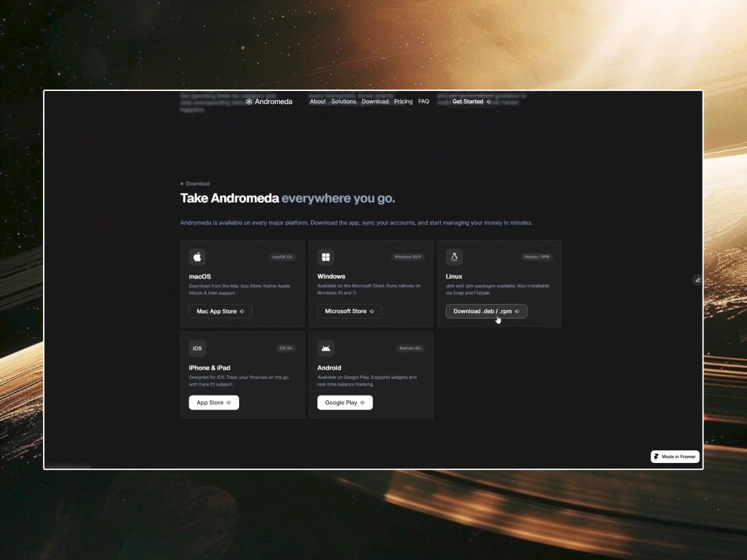Click the Android 10+ version badge

(410, 348)
